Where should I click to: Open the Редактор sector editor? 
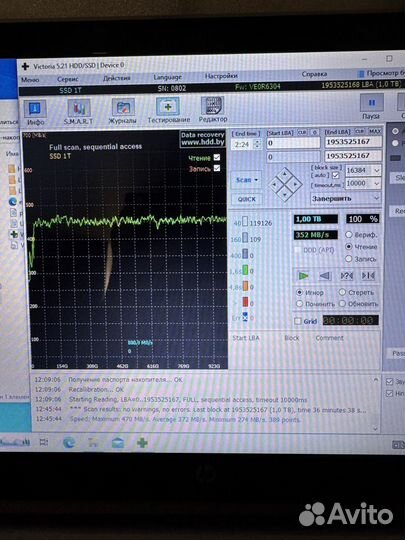[x=213, y=110]
